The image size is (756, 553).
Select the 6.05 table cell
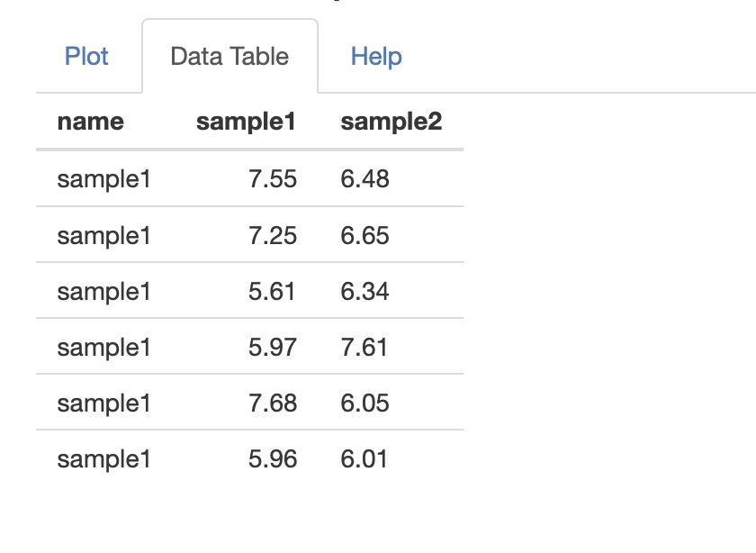point(365,403)
